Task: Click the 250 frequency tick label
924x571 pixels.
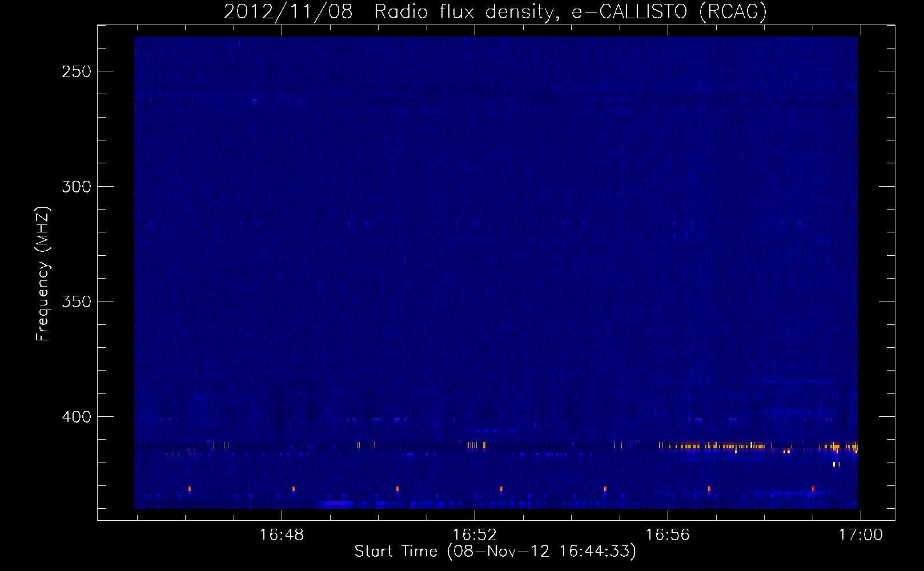Action: click(x=77, y=72)
